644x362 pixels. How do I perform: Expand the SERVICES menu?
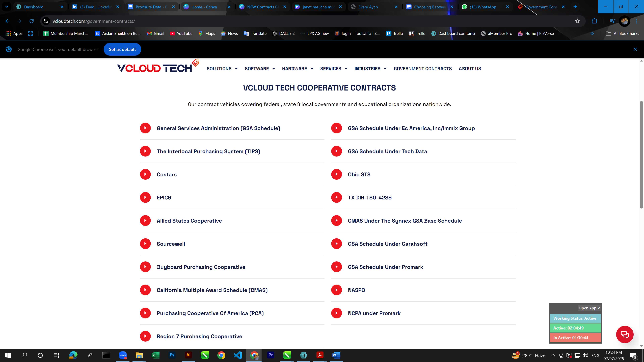pos(334,69)
